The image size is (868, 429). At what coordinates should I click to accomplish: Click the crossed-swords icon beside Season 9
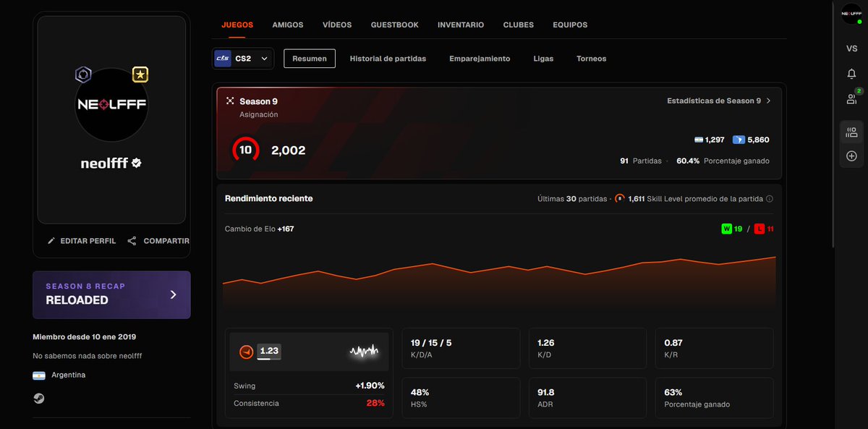coord(230,101)
